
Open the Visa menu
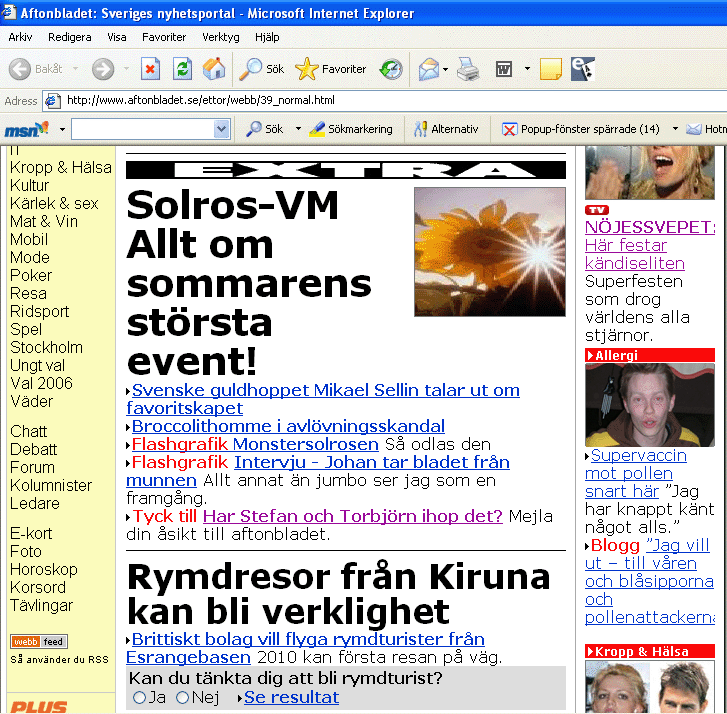tap(117, 37)
